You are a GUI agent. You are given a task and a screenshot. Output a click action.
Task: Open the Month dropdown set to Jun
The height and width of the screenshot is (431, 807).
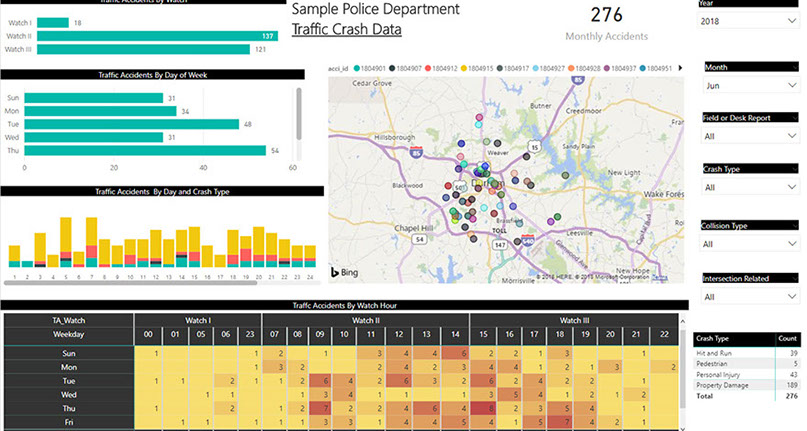[744, 86]
